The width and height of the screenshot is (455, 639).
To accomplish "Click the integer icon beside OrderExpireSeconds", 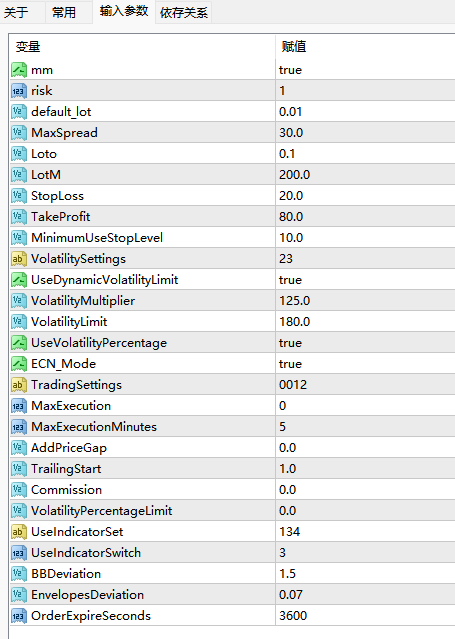I will pos(19,616).
